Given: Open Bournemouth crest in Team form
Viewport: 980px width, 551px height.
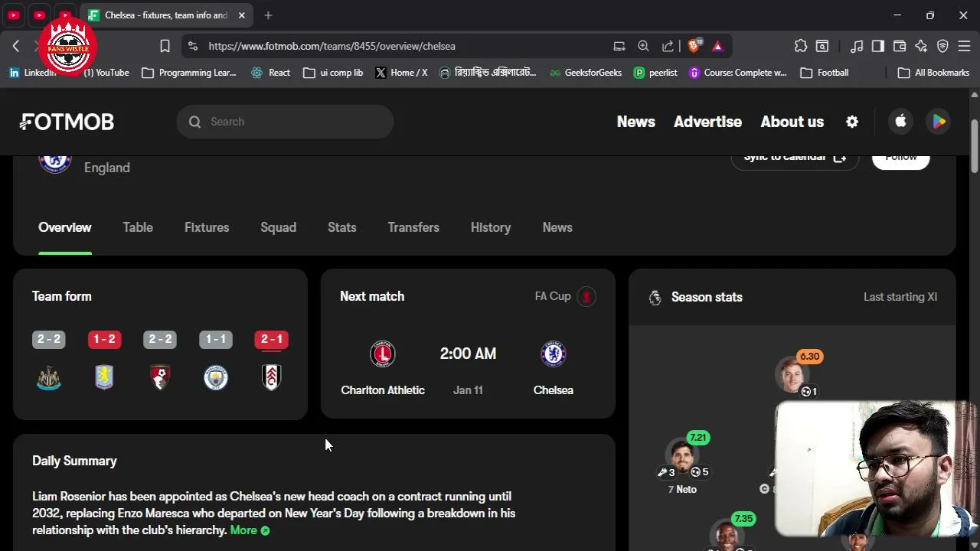Looking at the screenshot, I should click(x=160, y=377).
